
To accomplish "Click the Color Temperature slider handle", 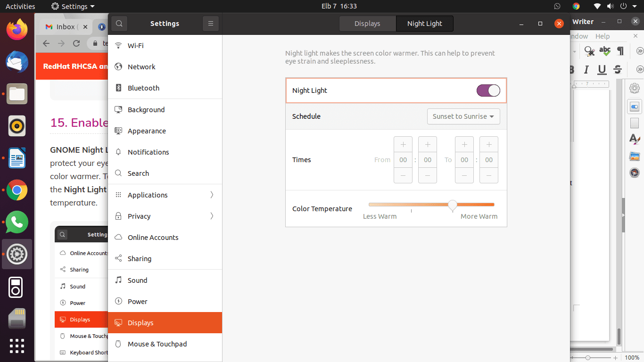I will point(453,205).
